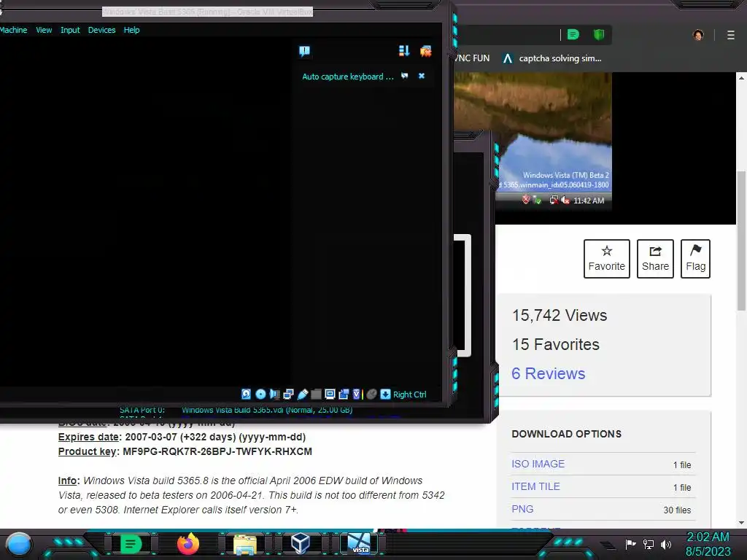Click the Windows Start orb
The image size is (747, 560).
click(18, 545)
